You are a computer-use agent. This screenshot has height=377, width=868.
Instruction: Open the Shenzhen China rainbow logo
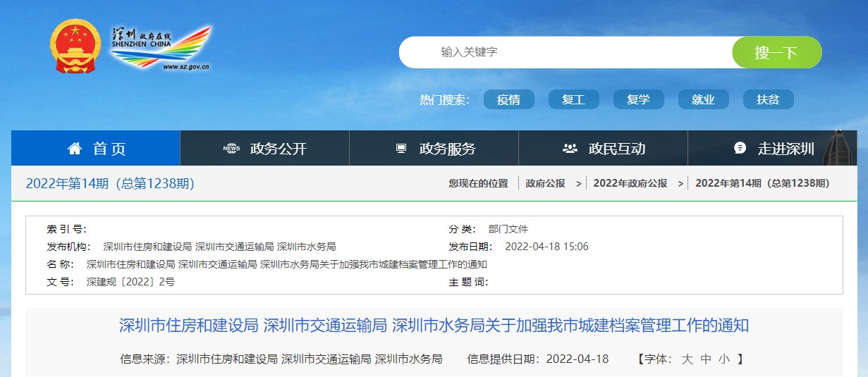[x=161, y=47]
